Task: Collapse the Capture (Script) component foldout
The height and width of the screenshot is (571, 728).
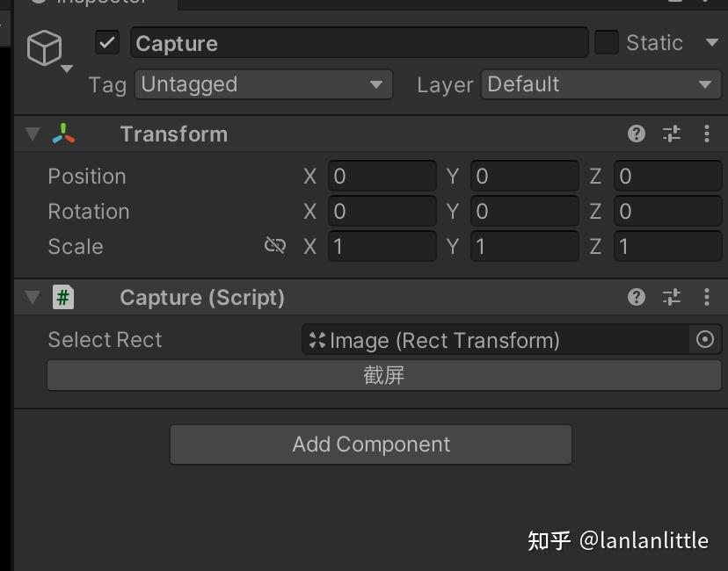Action: pyautogui.click(x=33, y=297)
